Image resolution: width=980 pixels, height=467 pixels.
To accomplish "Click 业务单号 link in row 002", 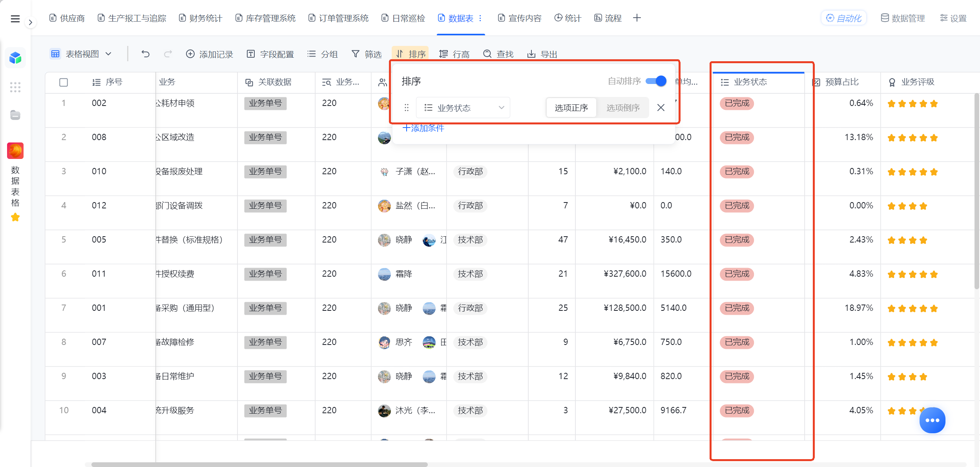I will click(x=265, y=103).
